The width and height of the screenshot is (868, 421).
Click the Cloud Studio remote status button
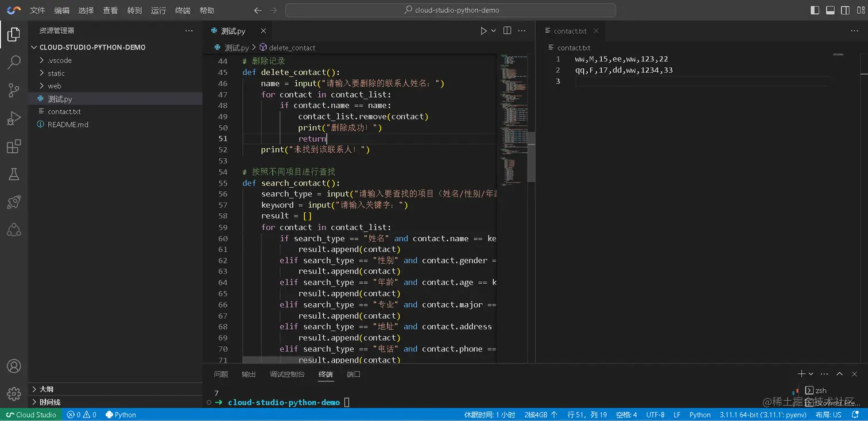pyautogui.click(x=31, y=415)
